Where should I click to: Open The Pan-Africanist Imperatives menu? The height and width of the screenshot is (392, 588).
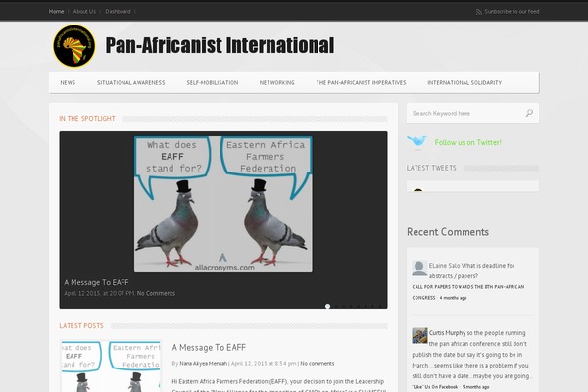click(x=361, y=83)
